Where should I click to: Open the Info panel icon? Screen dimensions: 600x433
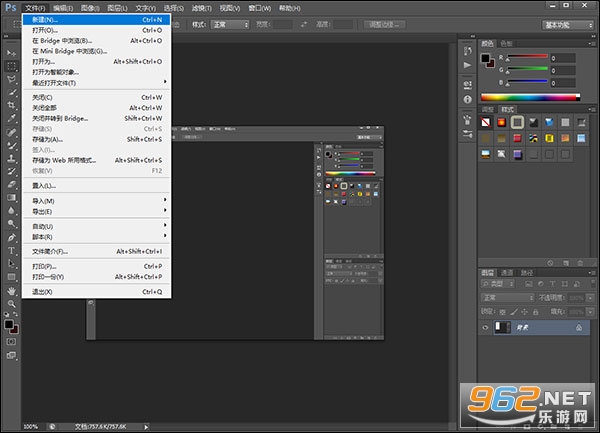pos(468,99)
